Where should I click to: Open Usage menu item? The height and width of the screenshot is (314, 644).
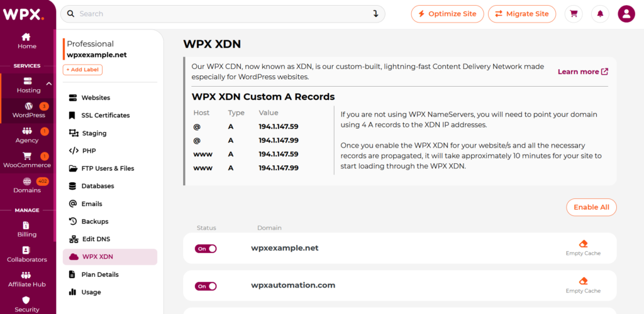coord(110,292)
